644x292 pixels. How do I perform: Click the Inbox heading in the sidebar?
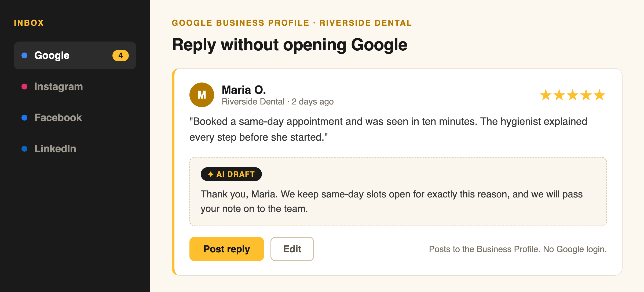[x=29, y=23]
